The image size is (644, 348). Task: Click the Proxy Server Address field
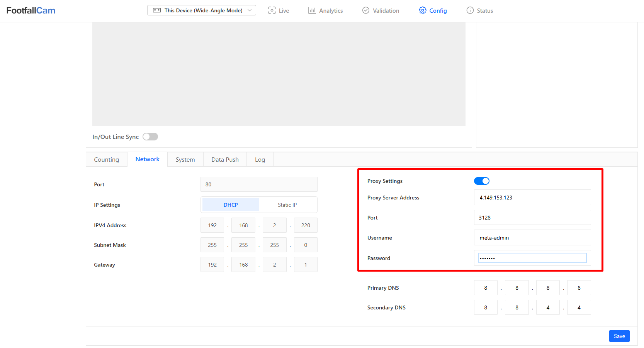pyautogui.click(x=532, y=198)
